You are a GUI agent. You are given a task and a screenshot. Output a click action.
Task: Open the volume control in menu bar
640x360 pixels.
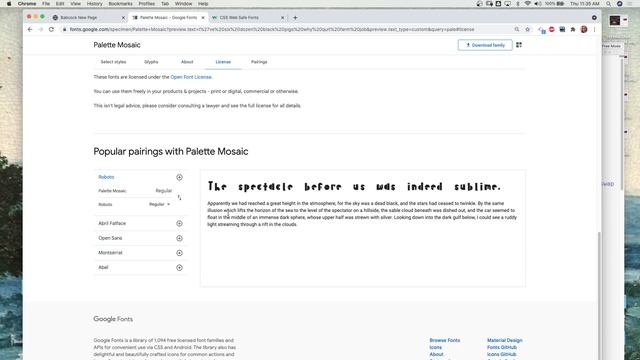[x=538, y=4]
